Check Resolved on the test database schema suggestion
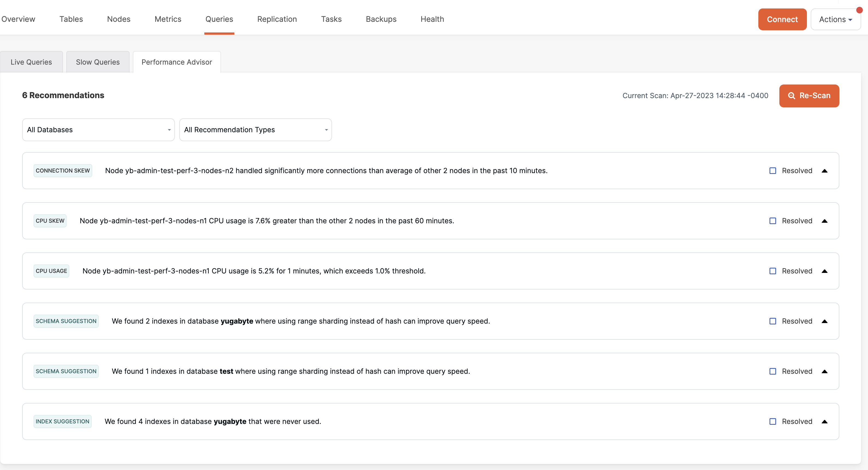 tap(773, 371)
